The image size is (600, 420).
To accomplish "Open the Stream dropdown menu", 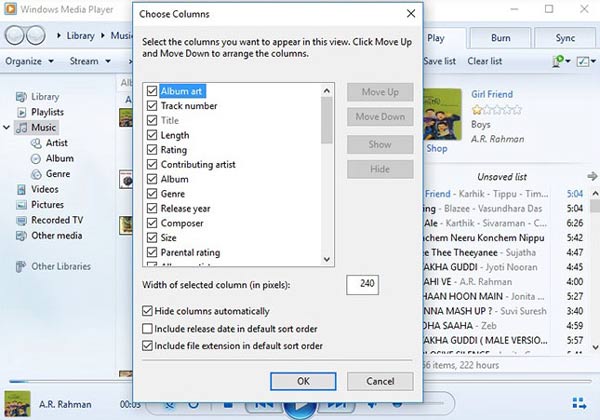I will 90,61.
